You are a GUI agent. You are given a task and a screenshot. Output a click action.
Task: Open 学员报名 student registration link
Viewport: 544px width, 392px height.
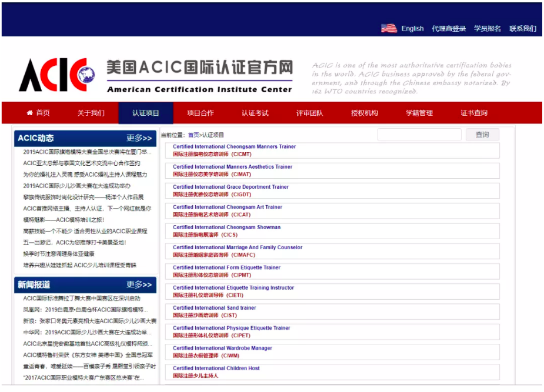pyautogui.click(x=488, y=28)
